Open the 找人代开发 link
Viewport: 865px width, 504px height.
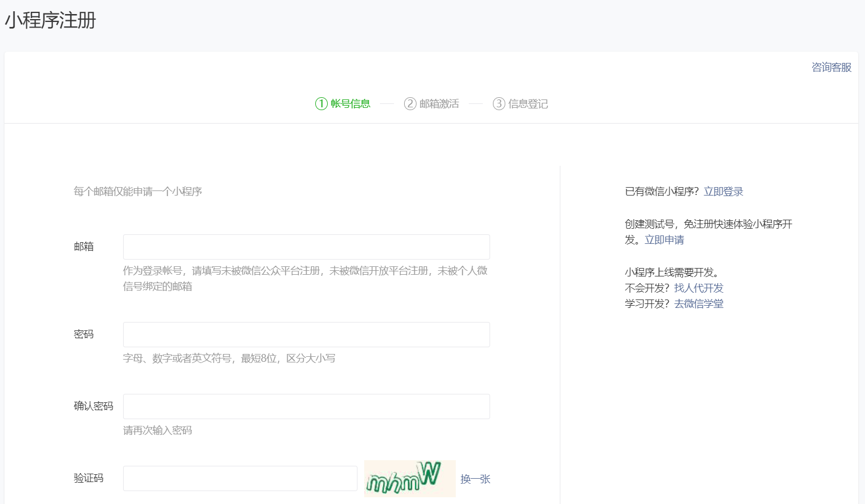coord(699,288)
